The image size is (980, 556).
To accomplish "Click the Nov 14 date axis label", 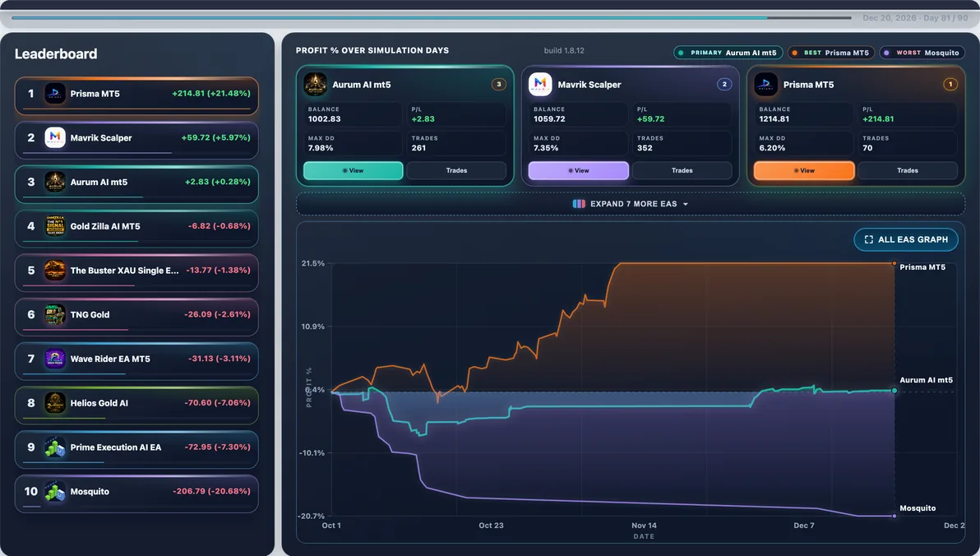I will pos(644,526).
